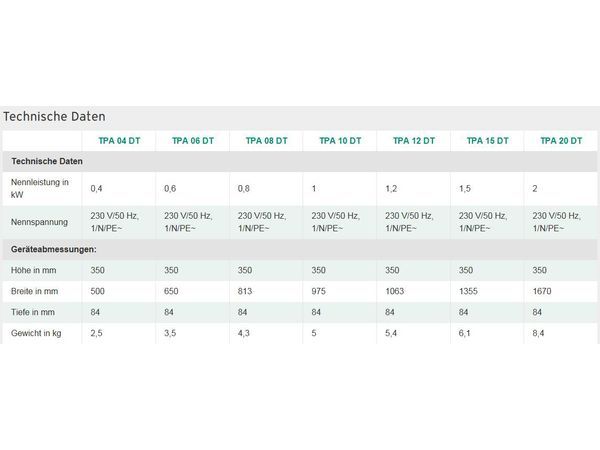Click Gewicht value 5 for TPA 10 DT

(314, 333)
